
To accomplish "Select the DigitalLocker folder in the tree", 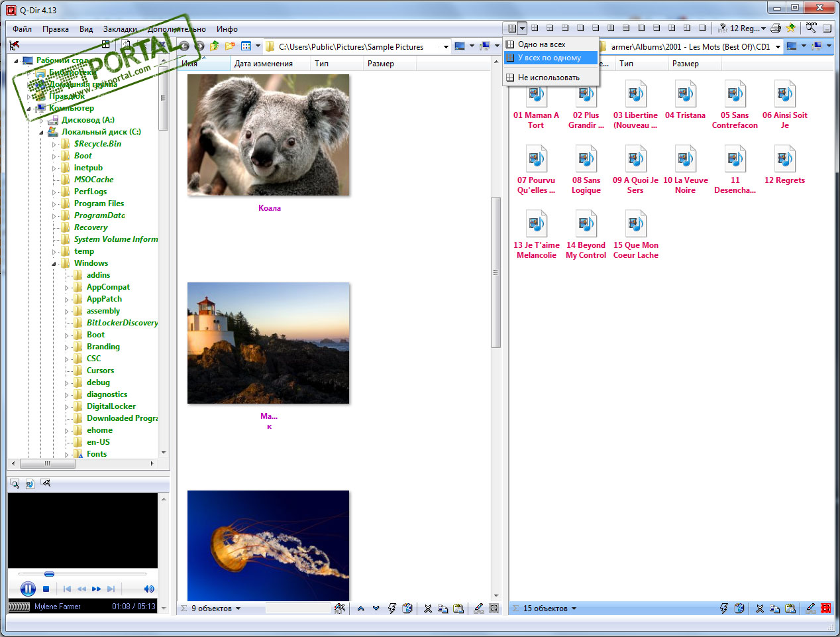I will (x=111, y=406).
